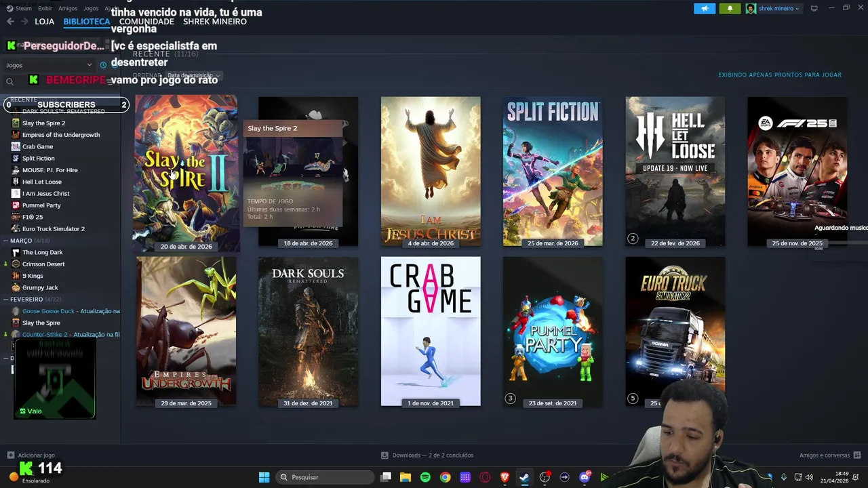Expand the Jogos library filter dropdown
Screen dimensions: 868x488
tap(49, 65)
